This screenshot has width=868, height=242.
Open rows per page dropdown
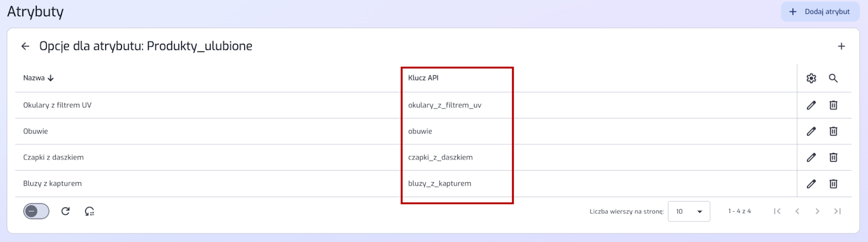[689, 212]
